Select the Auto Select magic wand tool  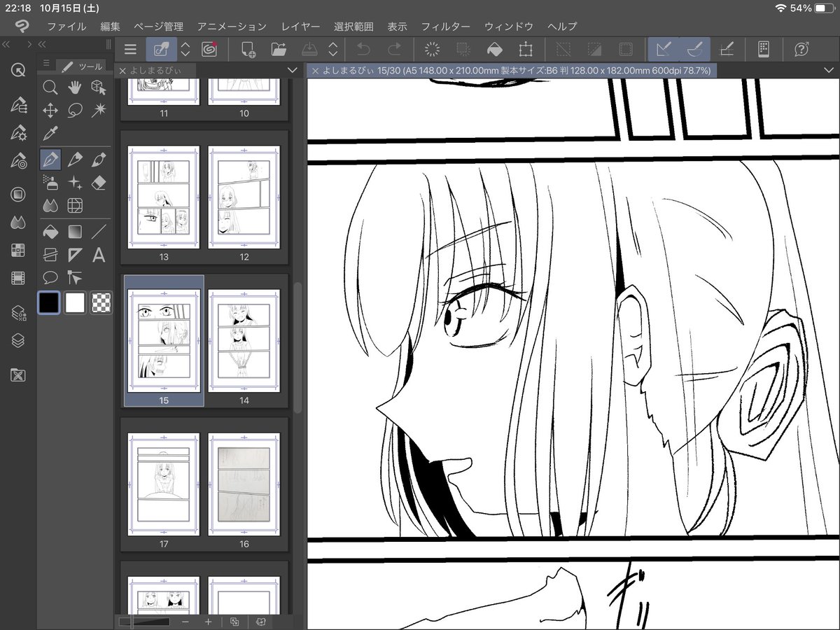tap(99, 111)
